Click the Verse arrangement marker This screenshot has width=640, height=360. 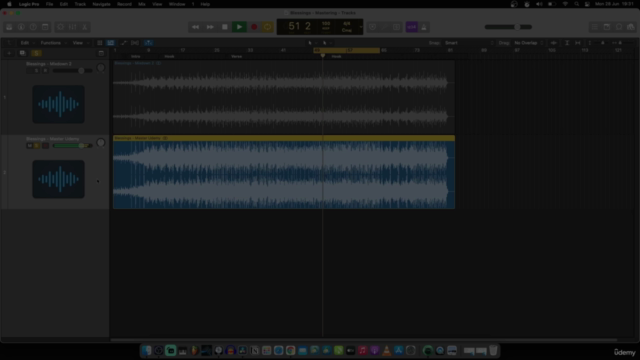point(237,56)
